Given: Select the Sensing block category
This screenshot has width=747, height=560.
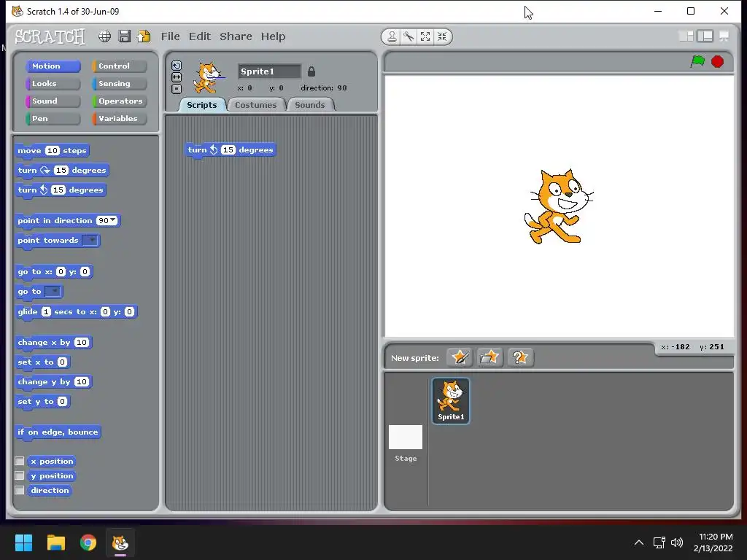Looking at the screenshot, I should [119, 84].
